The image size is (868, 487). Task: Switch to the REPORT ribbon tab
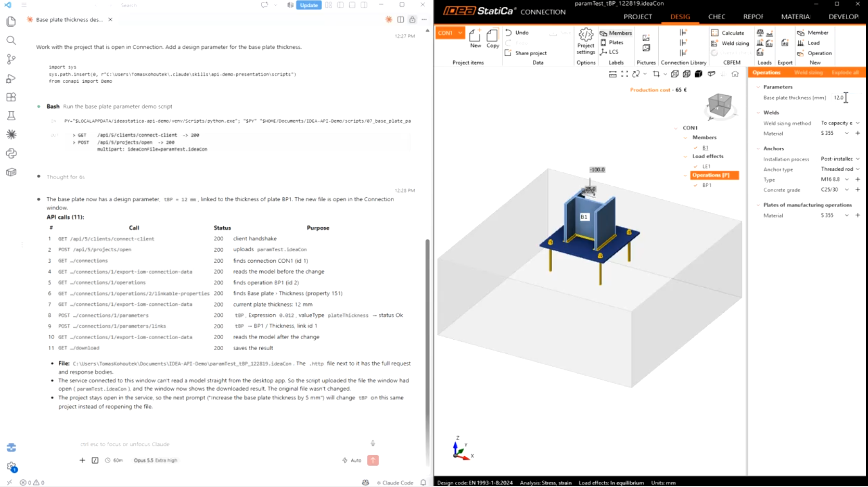point(753,17)
